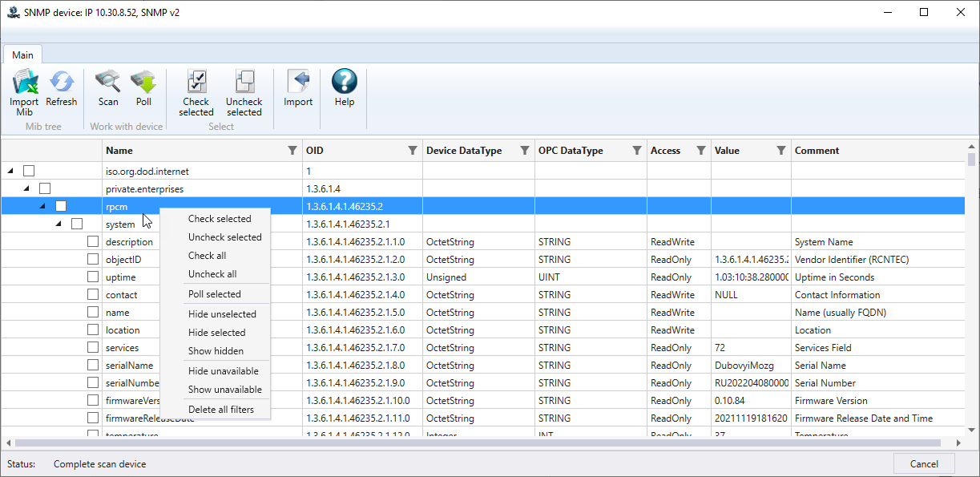
Task: Open the Device DataType column filter
Action: (525, 151)
